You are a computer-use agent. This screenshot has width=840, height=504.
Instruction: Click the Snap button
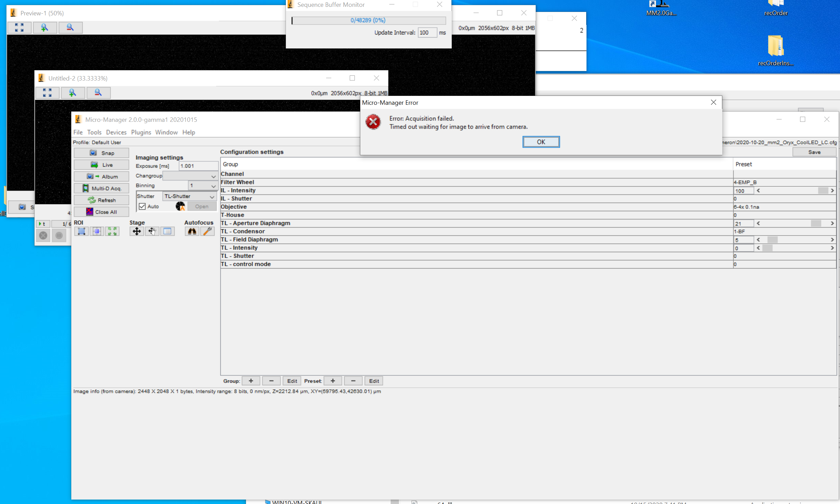coord(101,153)
